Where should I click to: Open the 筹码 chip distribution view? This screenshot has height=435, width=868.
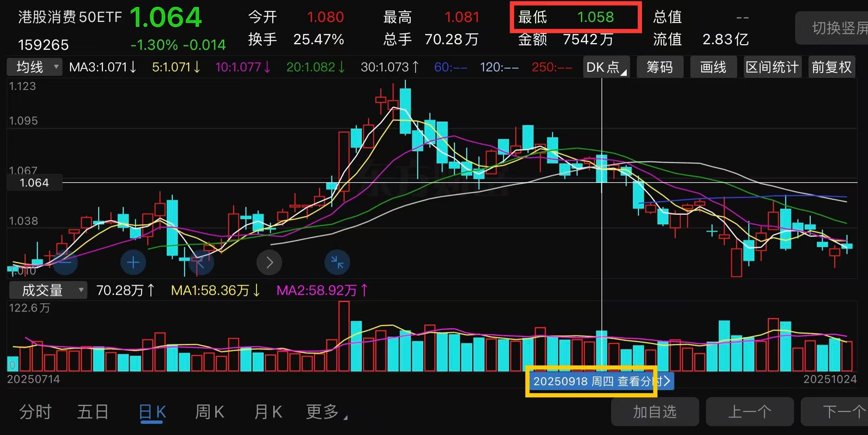tap(660, 67)
